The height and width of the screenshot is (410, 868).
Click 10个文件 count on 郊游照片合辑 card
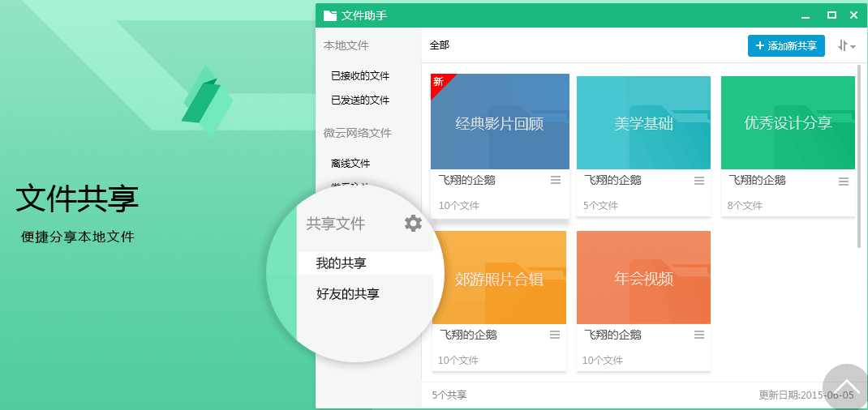(458, 361)
